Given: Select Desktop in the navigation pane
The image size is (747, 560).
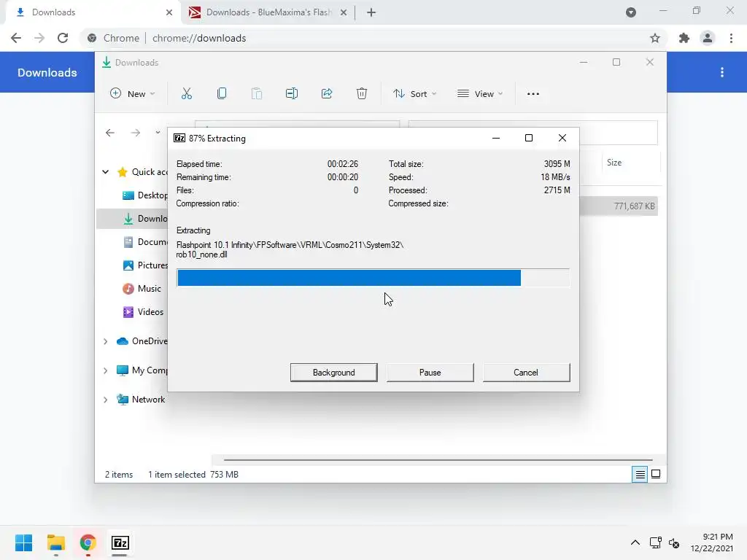Looking at the screenshot, I should [144, 195].
